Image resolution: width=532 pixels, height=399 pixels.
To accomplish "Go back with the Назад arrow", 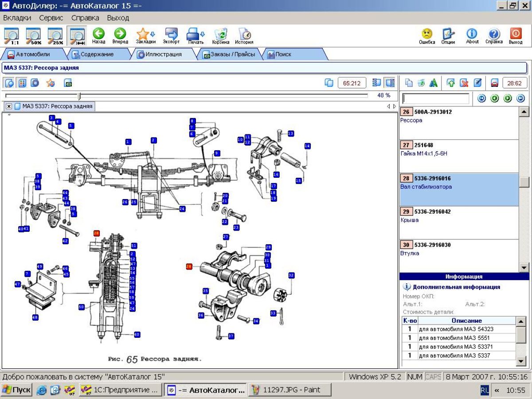I will (x=98, y=36).
